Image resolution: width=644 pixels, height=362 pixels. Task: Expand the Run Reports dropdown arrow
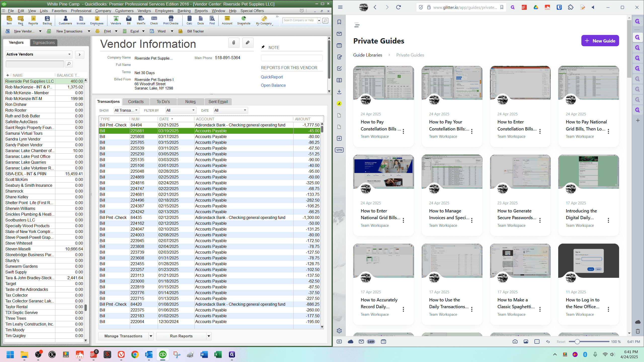point(209,336)
